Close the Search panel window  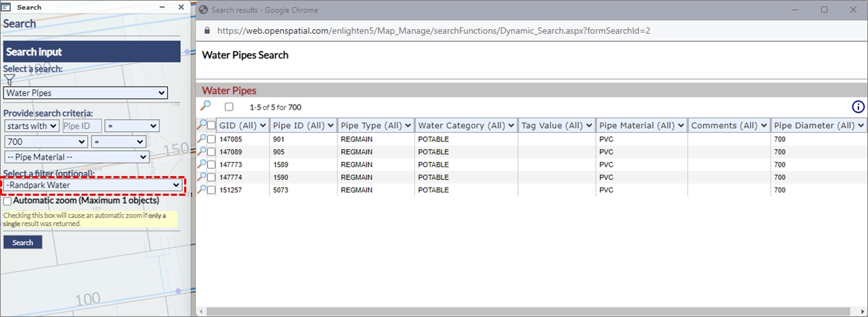[181, 7]
